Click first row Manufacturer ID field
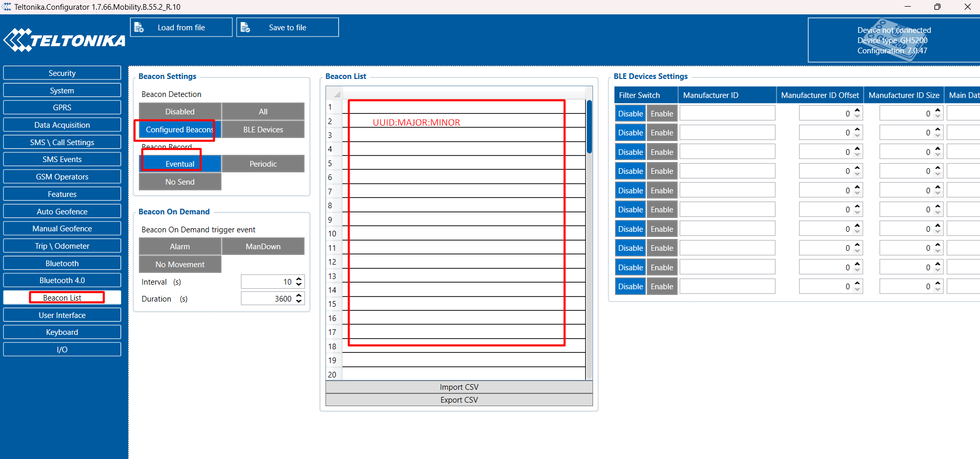 pos(727,113)
